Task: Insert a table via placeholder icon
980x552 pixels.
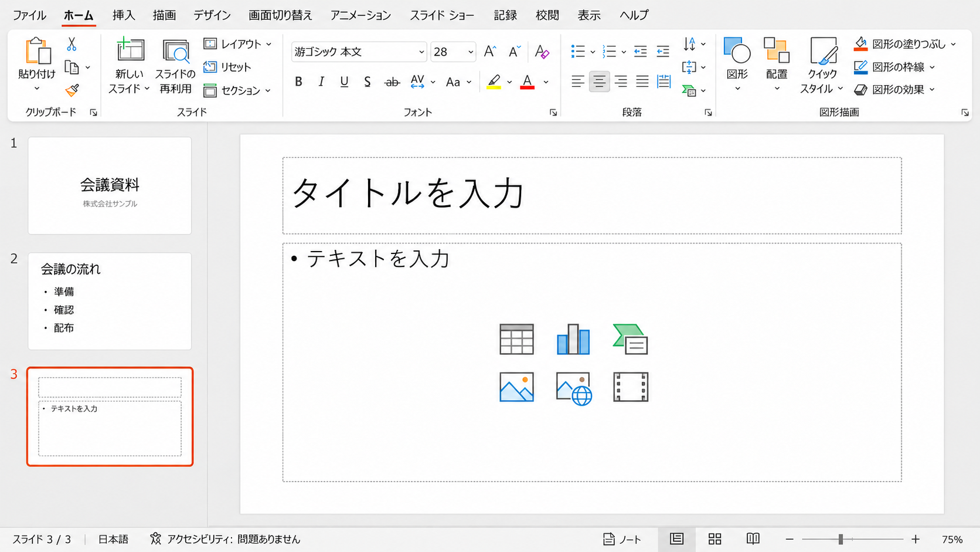Action: (x=516, y=339)
